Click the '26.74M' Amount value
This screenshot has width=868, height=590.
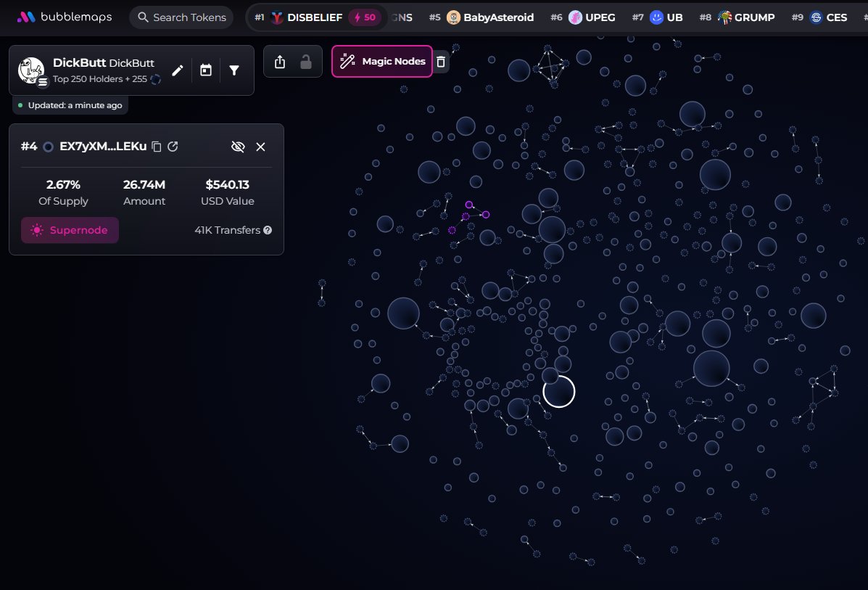click(x=144, y=184)
